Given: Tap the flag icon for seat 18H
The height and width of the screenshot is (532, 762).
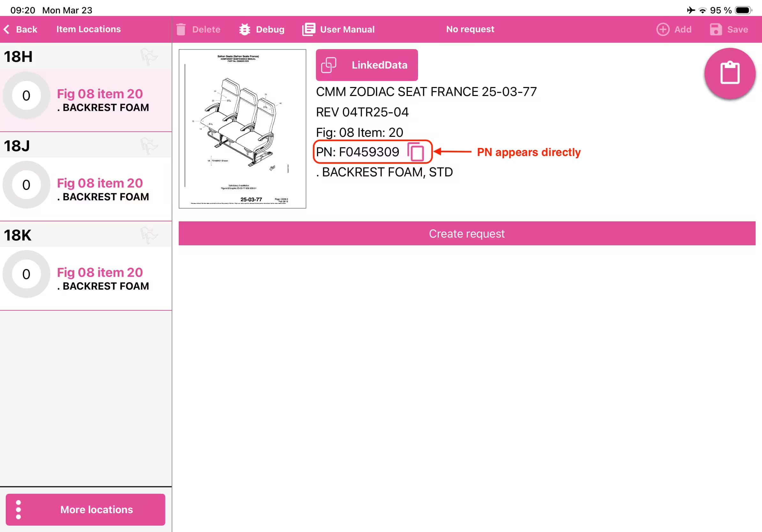Looking at the screenshot, I should [x=148, y=56].
